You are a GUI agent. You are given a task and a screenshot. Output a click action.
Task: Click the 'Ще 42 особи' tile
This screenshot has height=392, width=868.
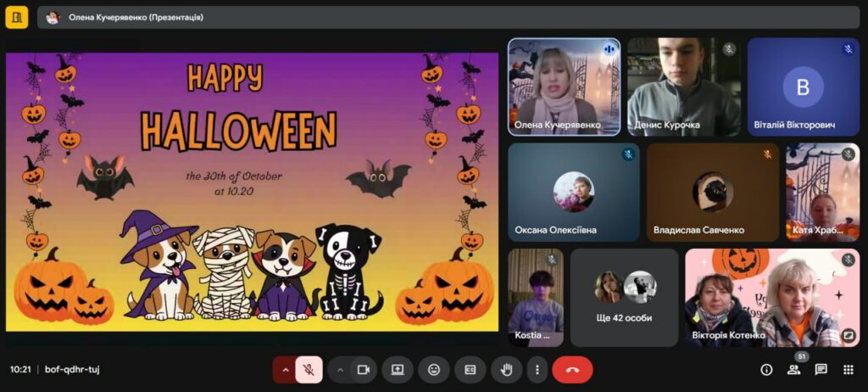tap(625, 298)
